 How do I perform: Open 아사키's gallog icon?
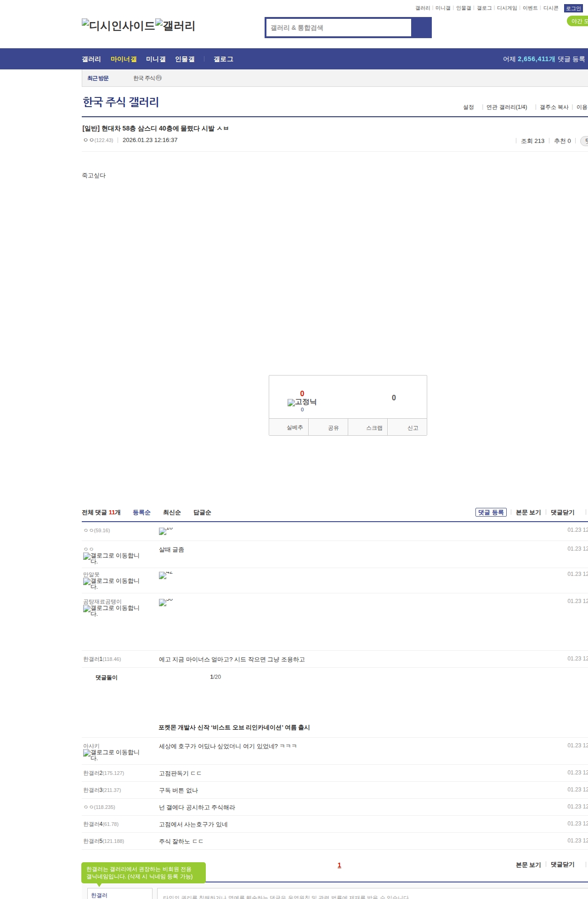pos(111,755)
